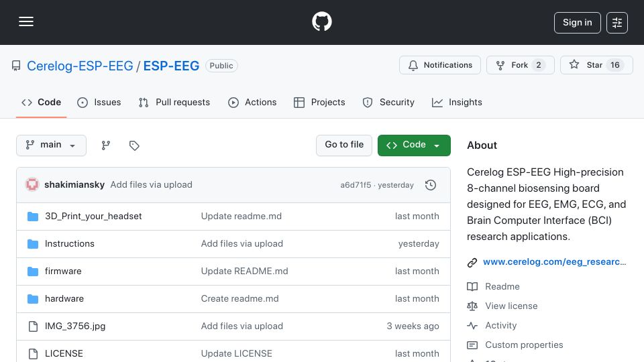This screenshot has height=362, width=644.
Task: Expand the main branch dropdown
Action: (52, 145)
